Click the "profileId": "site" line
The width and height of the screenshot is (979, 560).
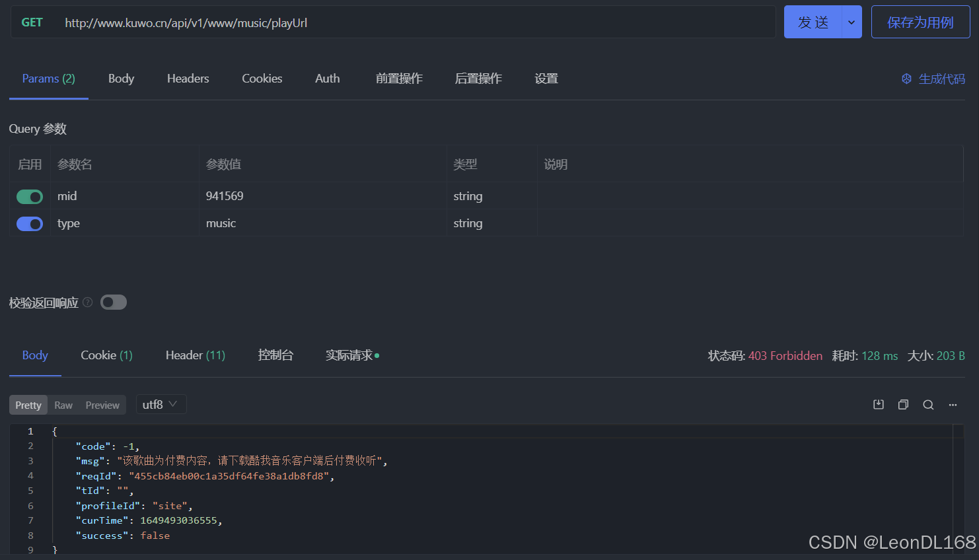coord(134,506)
